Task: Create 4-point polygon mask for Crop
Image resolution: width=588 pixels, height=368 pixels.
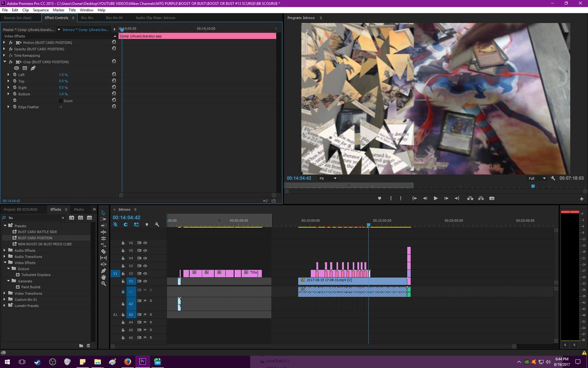Action: (24, 68)
